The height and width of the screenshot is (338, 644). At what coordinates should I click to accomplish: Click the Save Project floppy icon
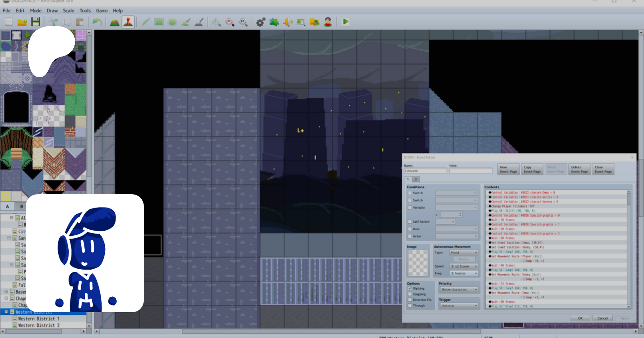(35, 22)
